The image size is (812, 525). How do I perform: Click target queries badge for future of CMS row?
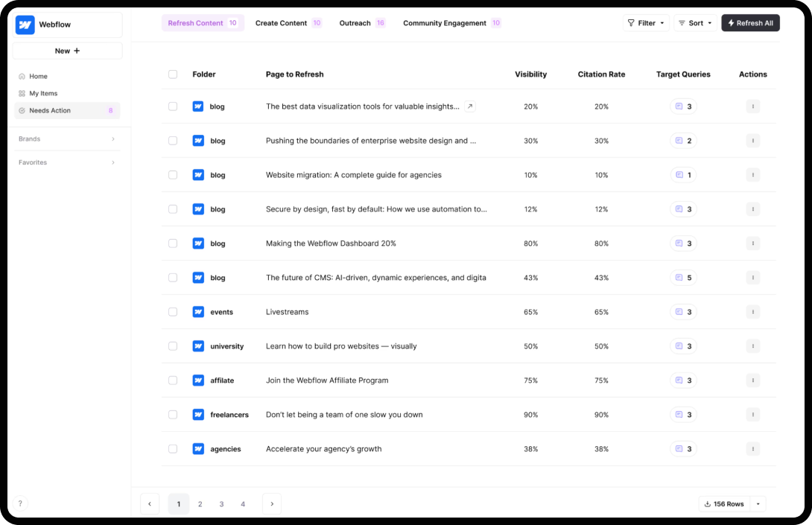click(x=683, y=278)
